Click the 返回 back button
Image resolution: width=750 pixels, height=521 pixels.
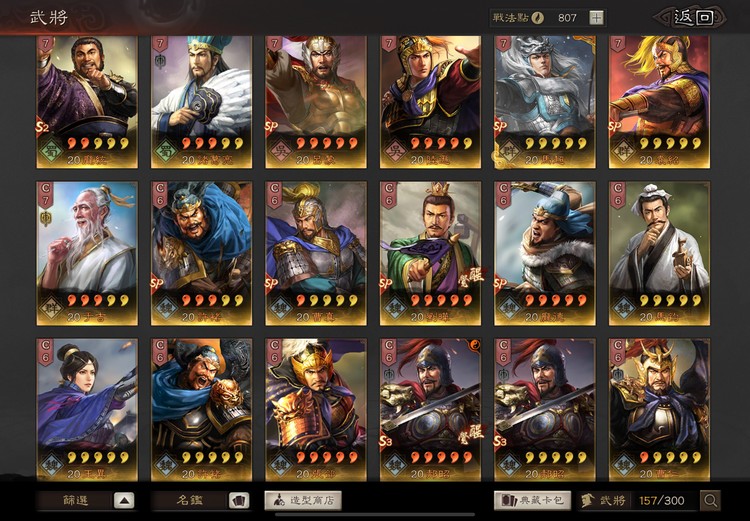693,18
